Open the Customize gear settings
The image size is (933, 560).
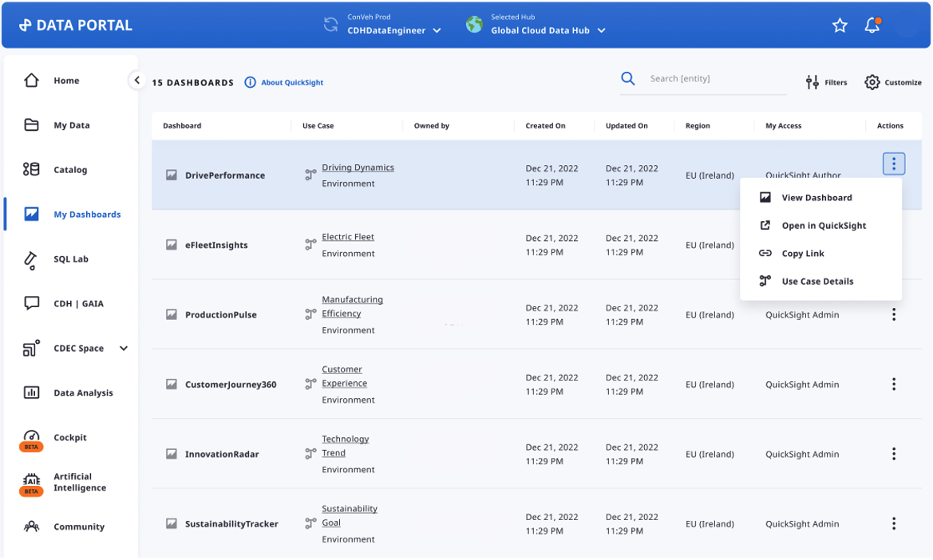(892, 82)
